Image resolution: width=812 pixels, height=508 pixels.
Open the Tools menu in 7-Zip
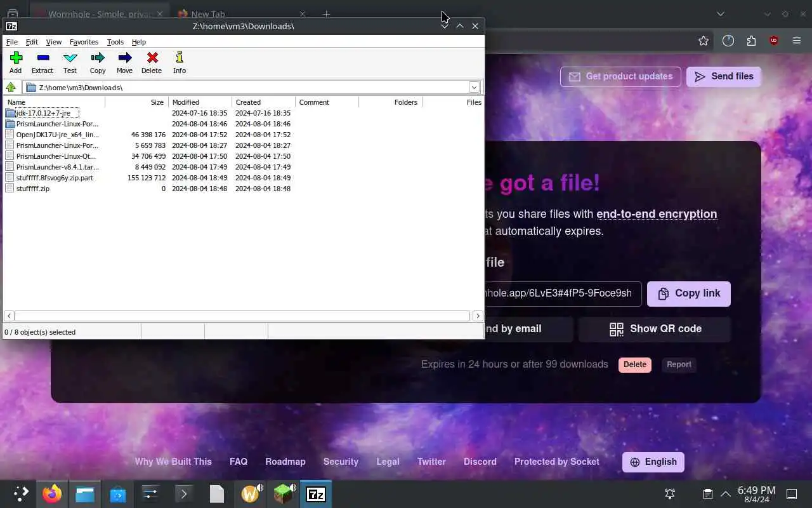click(x=115, y=42)
